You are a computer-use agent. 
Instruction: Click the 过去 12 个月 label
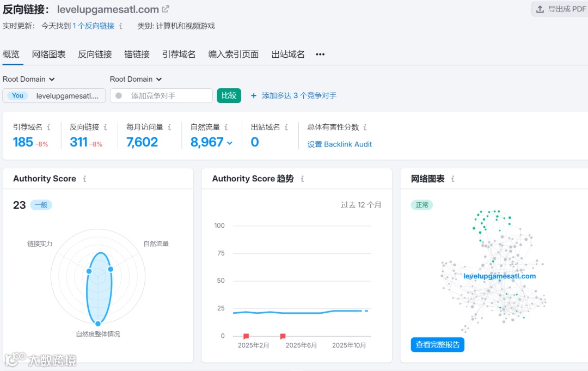click(361, 205)
